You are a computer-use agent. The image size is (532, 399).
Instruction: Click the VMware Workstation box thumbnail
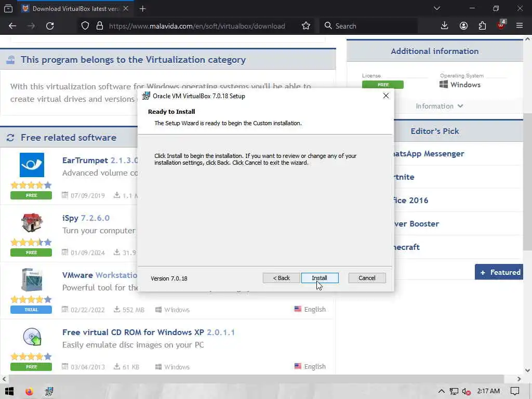[x=32, y=280]
